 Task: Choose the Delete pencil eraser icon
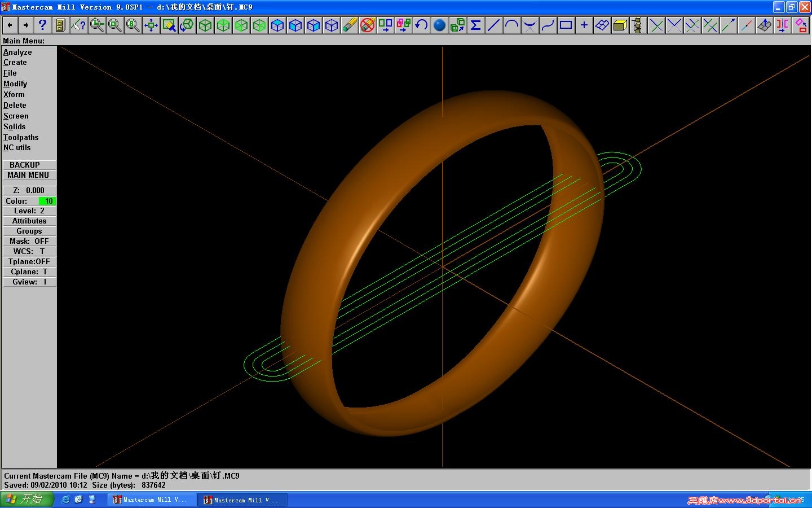[x=349, y=25]
